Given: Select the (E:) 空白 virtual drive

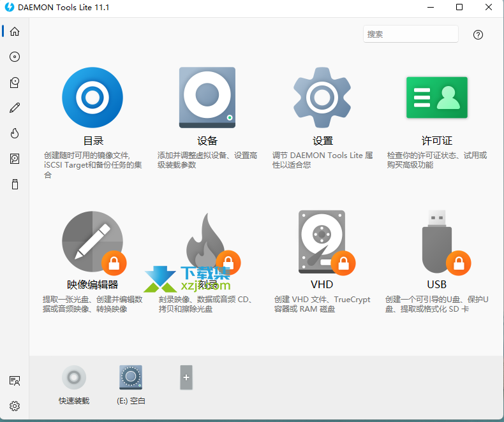Looking at the screenshot, I should coord(131,377).
